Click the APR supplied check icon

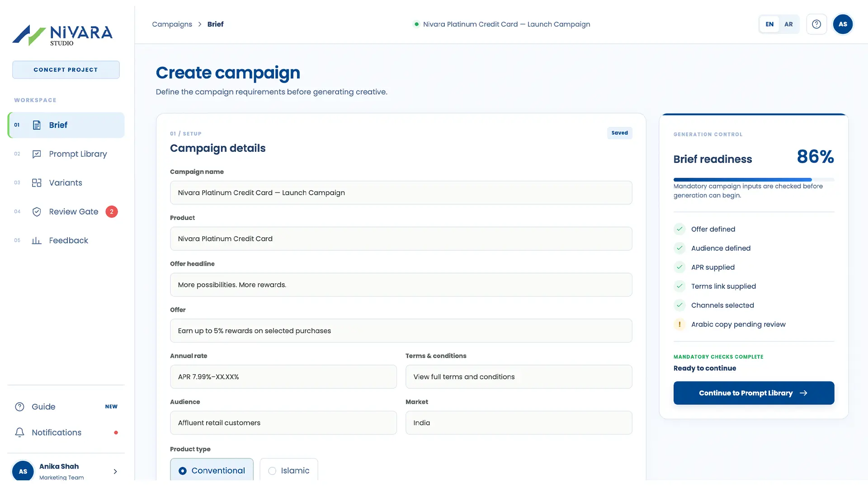pyautogui.click(x=679, y=267)
